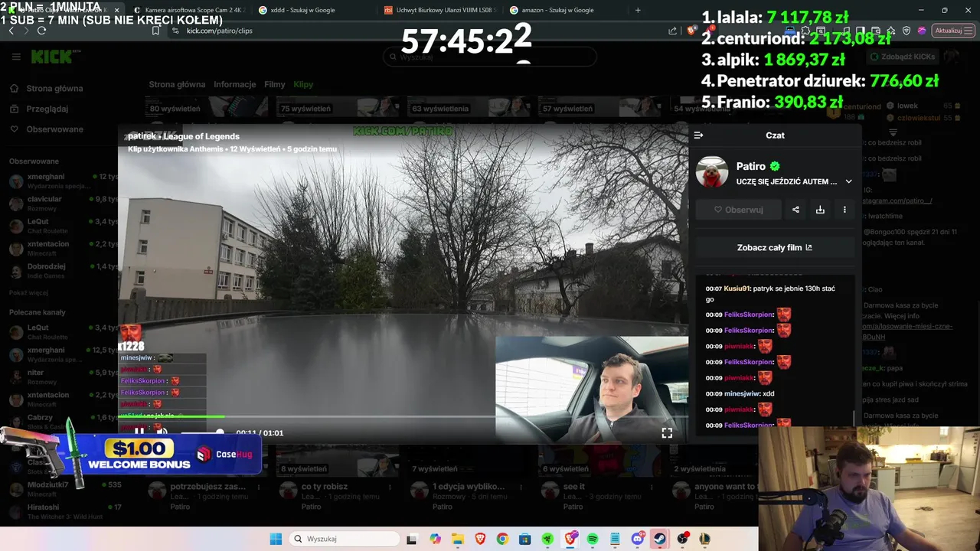Open followed channel Dobrodziej
The width and height of the screenshot is (980, 551).
(63, 271)
